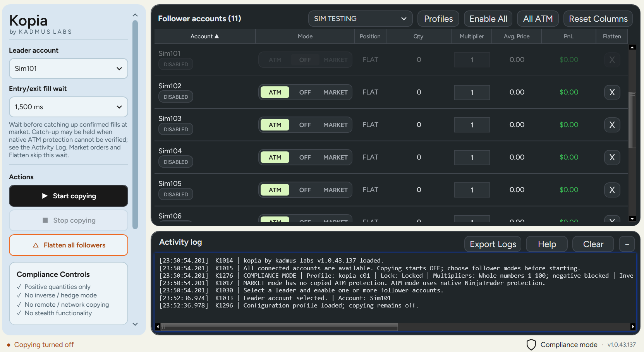Viewport: 644px width, 352px height.
Task: Click the activity log horizontal scrollbar thumb
Action: point(279,327)
